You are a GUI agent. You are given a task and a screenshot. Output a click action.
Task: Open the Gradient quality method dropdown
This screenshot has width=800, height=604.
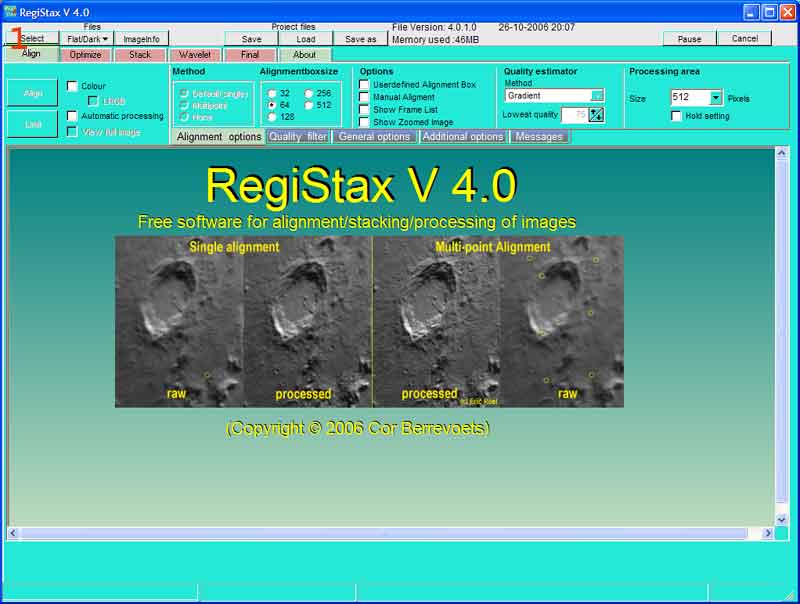point(596,95)
